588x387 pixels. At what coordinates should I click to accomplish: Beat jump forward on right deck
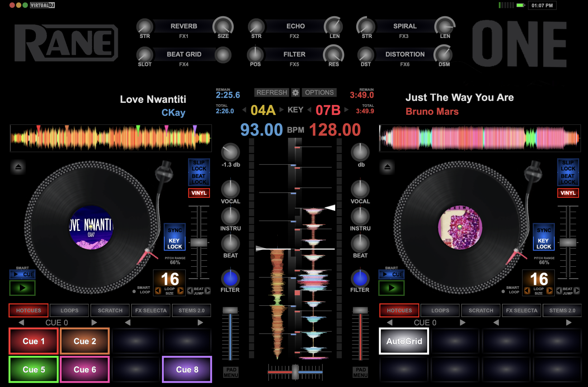click(x=577, y=291)
